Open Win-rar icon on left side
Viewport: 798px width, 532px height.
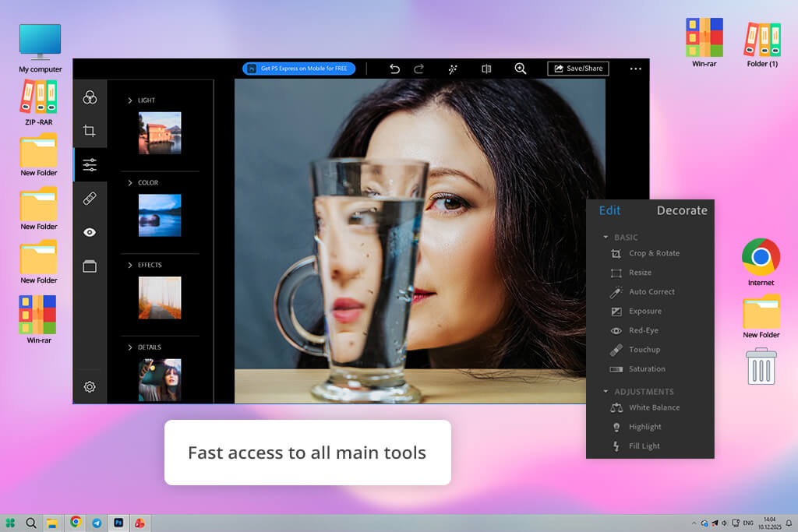tap(39, 319)
